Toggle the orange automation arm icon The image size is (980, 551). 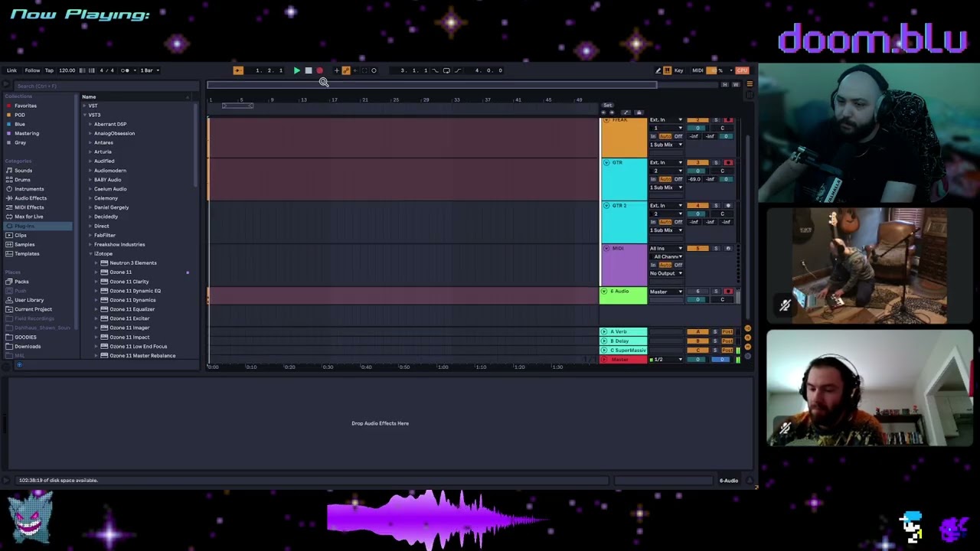tap(346, 70)
